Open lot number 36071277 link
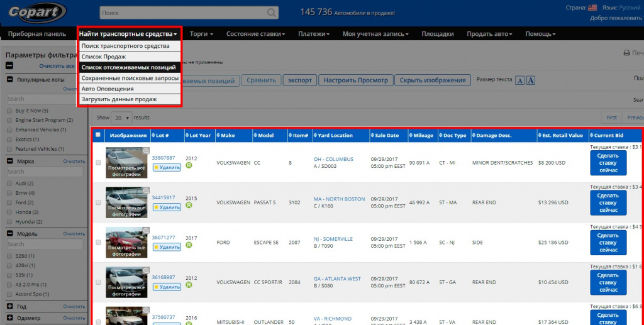 click(164, 238)
